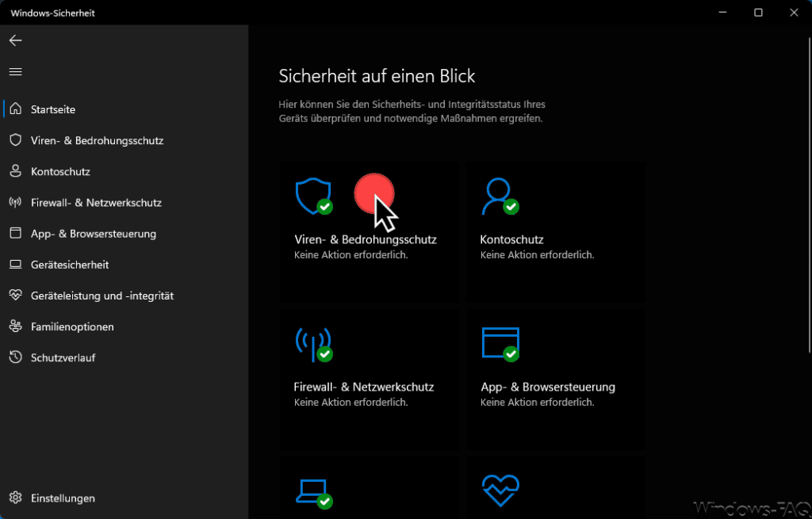Open the hamburger navigation menu

pos(16,71)
